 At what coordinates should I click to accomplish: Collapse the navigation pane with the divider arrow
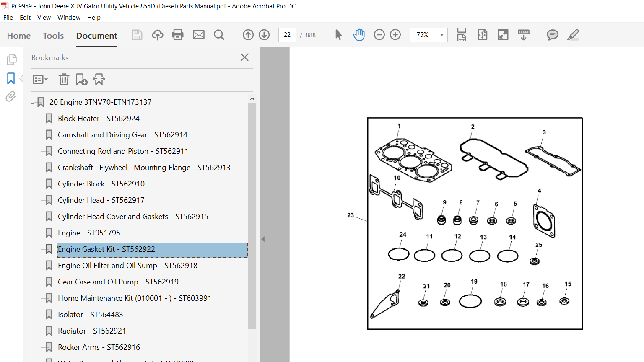click(x=263, y=239)
